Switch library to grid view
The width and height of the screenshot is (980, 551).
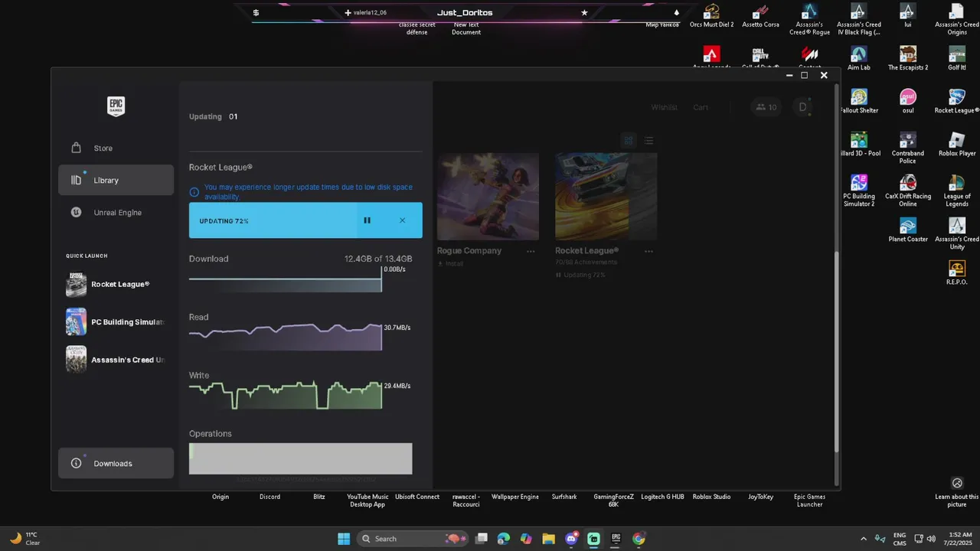tap(629, 140)
